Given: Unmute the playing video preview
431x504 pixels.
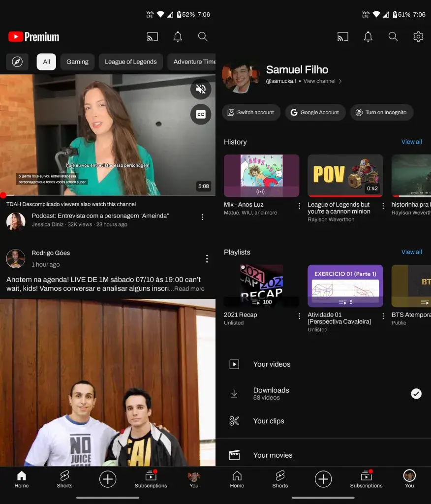Looking at the screenshot, I should click(x=201, y=89).
